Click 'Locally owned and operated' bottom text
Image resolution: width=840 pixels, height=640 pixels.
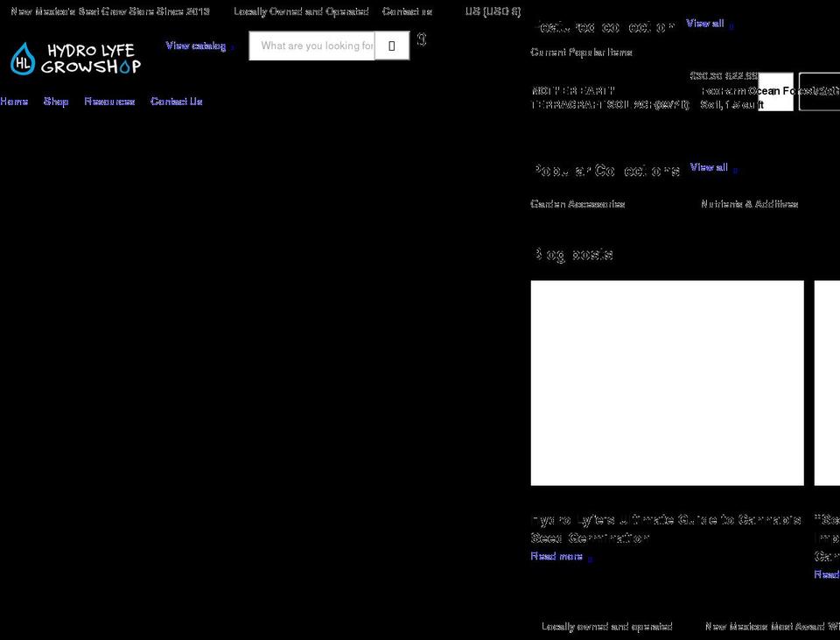[607, 626]
